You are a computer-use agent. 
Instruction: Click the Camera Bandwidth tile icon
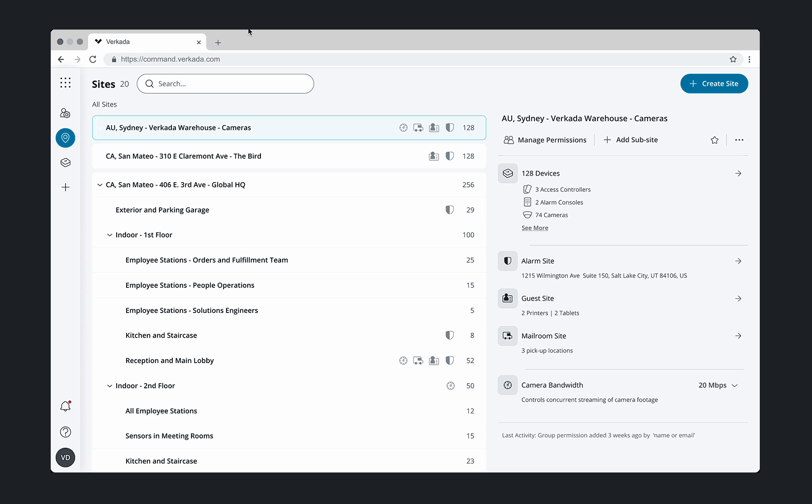click(508, 385)
